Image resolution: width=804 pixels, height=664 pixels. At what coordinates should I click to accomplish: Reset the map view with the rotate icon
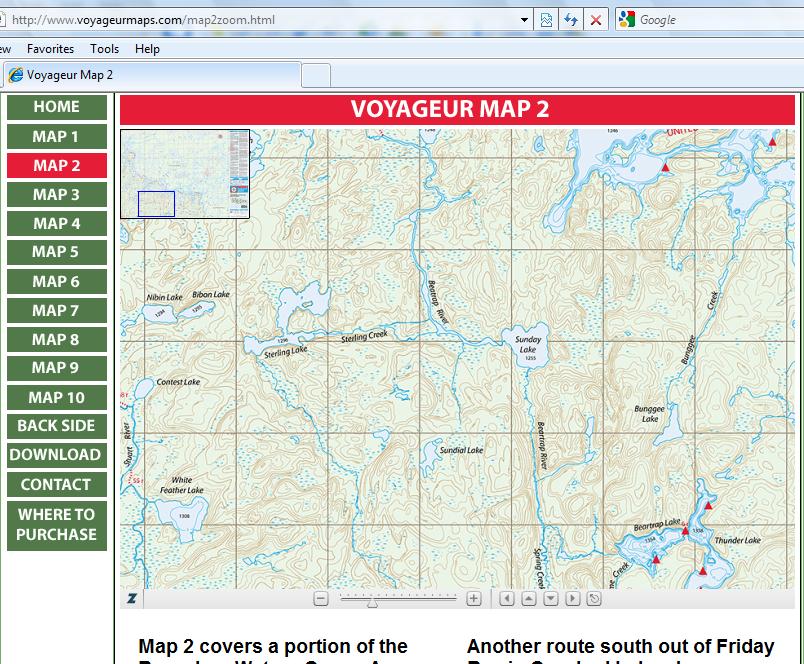(x=594, y=598)
